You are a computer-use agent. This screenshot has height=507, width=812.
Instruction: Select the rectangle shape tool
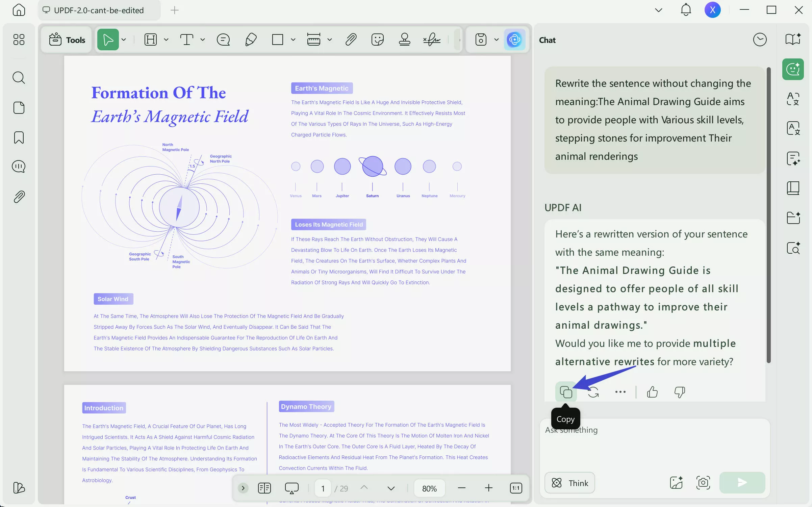point(278,40)
